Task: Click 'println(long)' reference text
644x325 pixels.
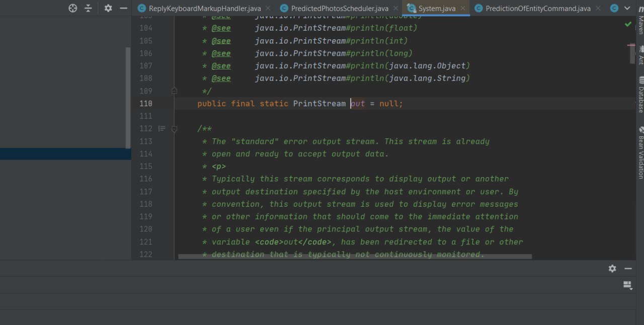Action: pos(382,53)
